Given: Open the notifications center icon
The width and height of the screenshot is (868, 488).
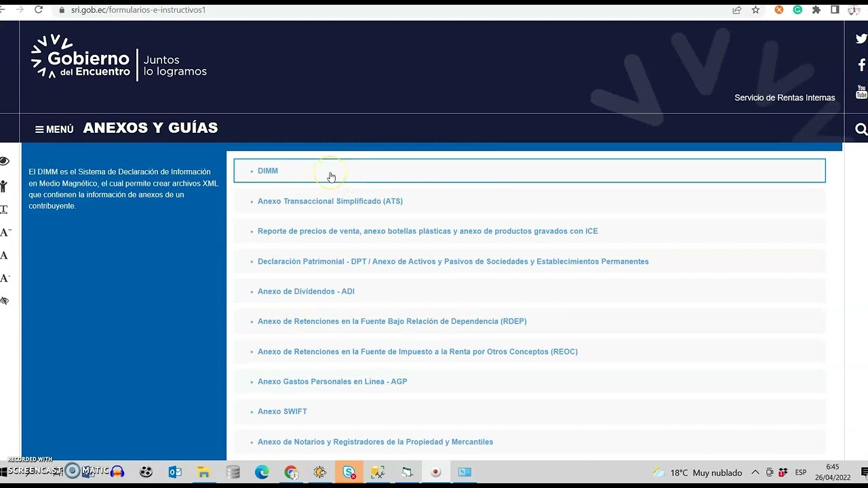Looking at the screenshot, I should pyautogui.click(x=864, y=472).
